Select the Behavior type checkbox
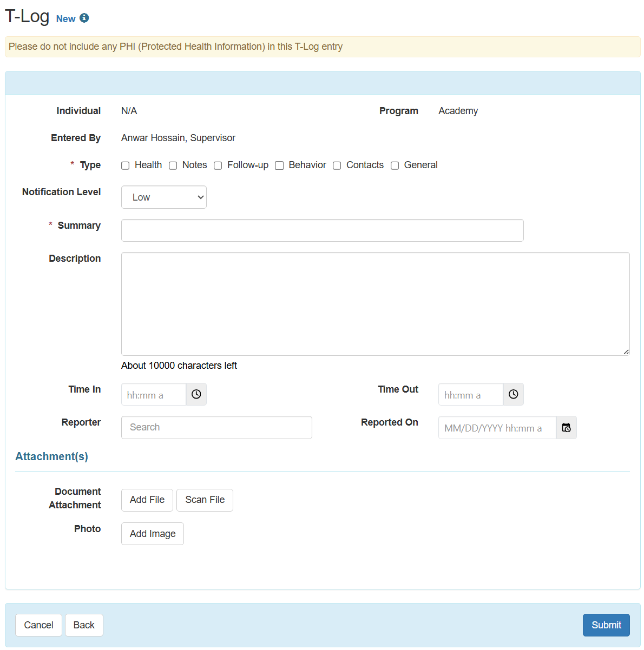Screen dimensions: 644x650 pos(279,165)
